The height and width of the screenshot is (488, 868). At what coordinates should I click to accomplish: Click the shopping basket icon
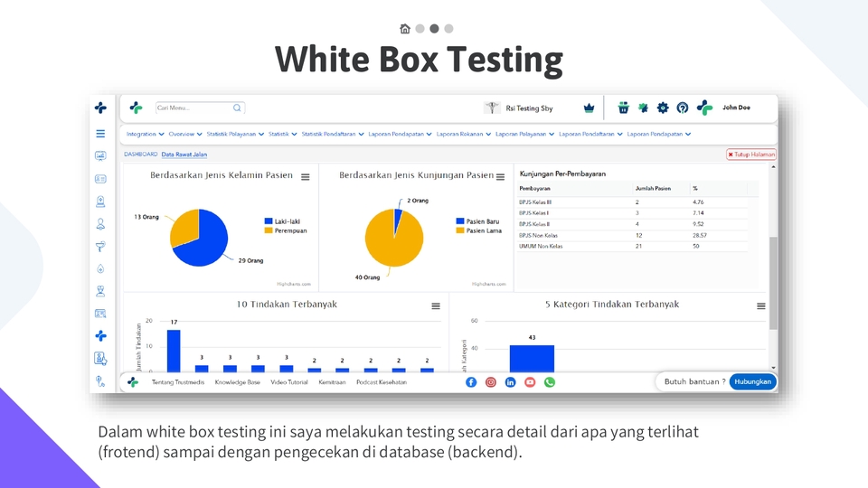point(623,108)
